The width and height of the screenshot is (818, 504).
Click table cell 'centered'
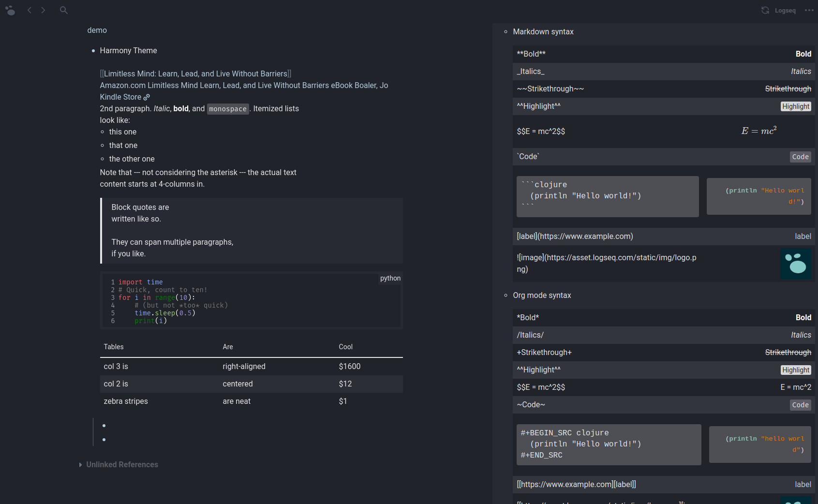238,384
